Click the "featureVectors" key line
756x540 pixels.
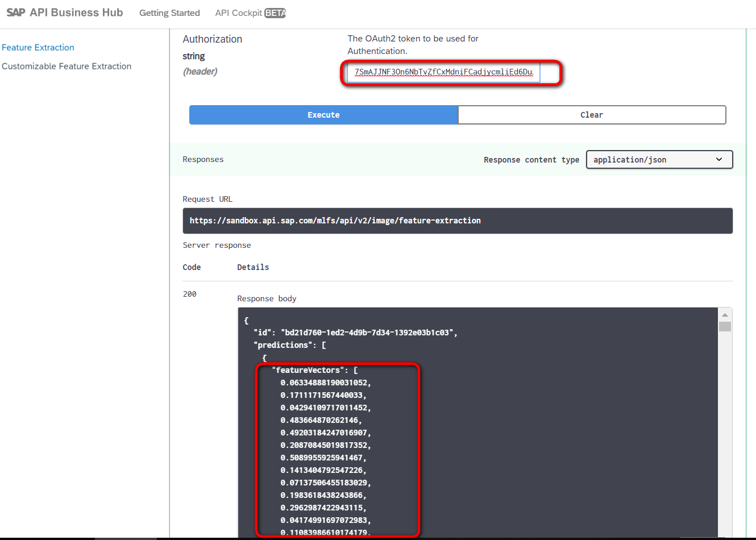click(315, 370)
